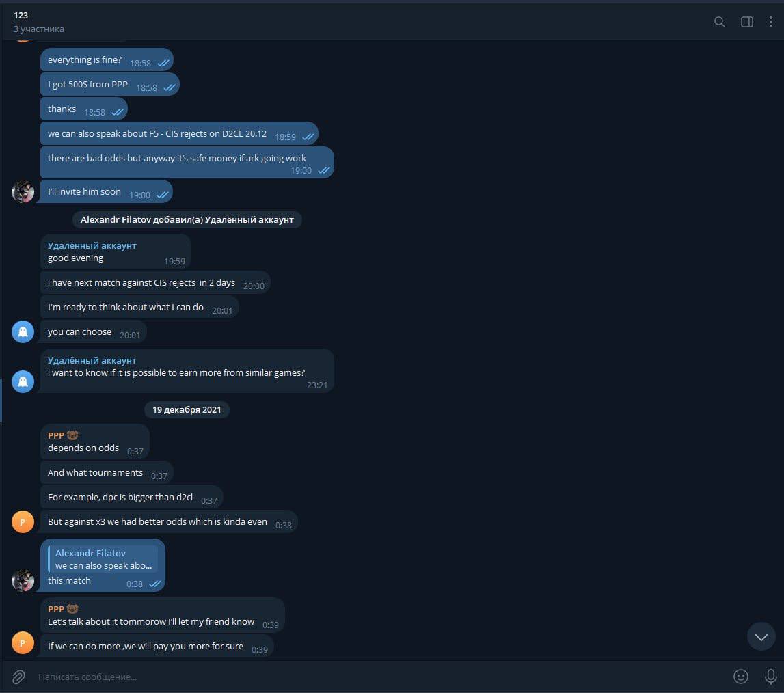Jump to bottom with down-chevron button
This screenshot has height=693, width=784.
click(x=761, y=636)
